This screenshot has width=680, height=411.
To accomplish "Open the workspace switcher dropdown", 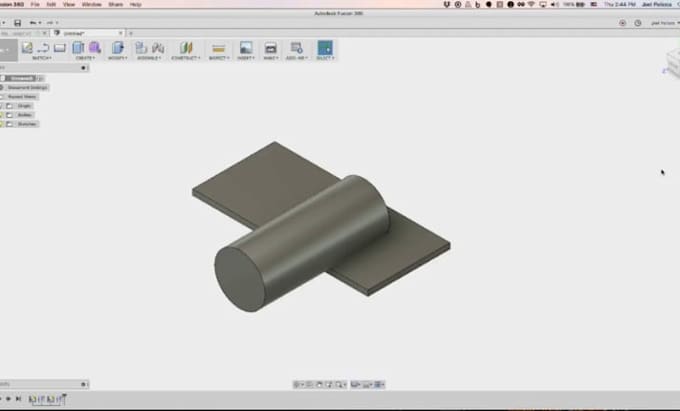I will point(8,50).
